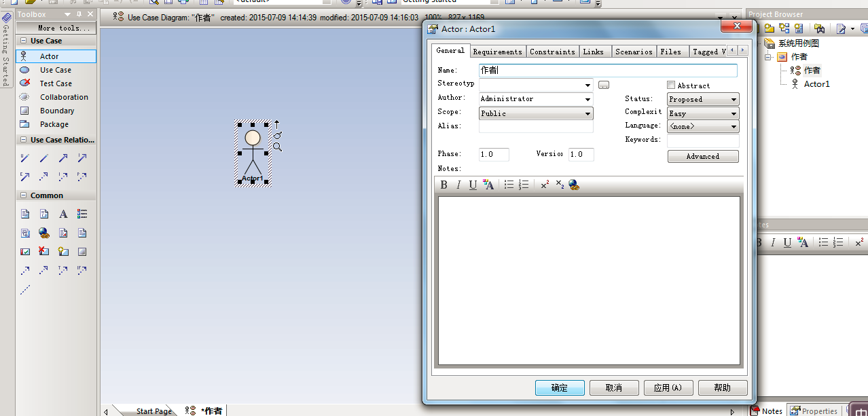Image resolution: width=868 pixels, height=416 pixels.
Task: Click the 应用(A) Apply button
Action: (x=668, y=387)
